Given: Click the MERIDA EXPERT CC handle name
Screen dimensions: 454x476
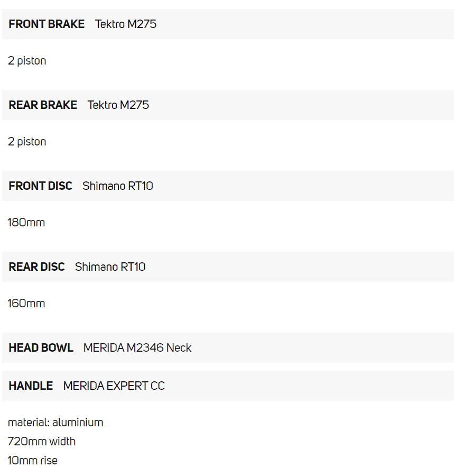Looking at the screenshot, I should point(114,386).
